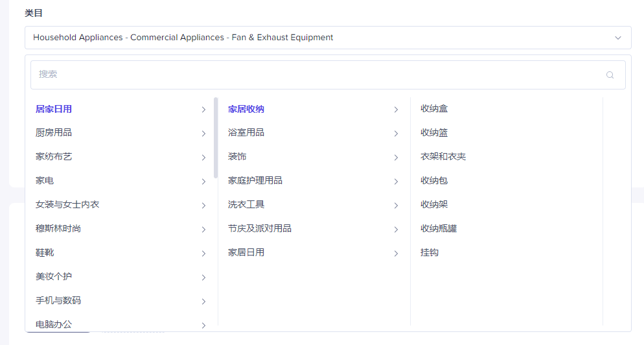This screenshot has width=644, height=345.
Task: Pick the 挂钩 leaf category
Action: (x=430, y=252)
